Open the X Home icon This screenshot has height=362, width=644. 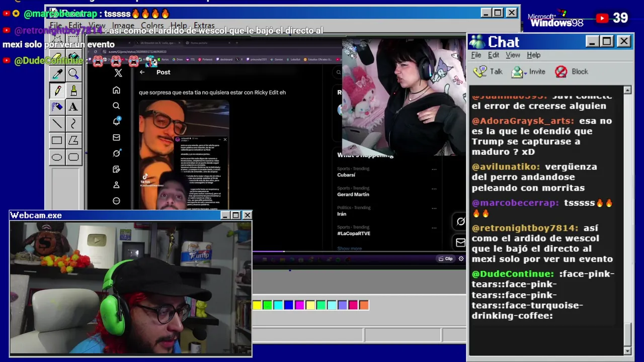(116, 90)
